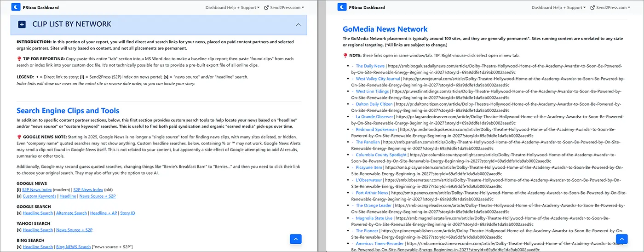644x252 pixels.
Task: Open Yahoo 'News Source + S2P' link
Action: pos(75,230)
